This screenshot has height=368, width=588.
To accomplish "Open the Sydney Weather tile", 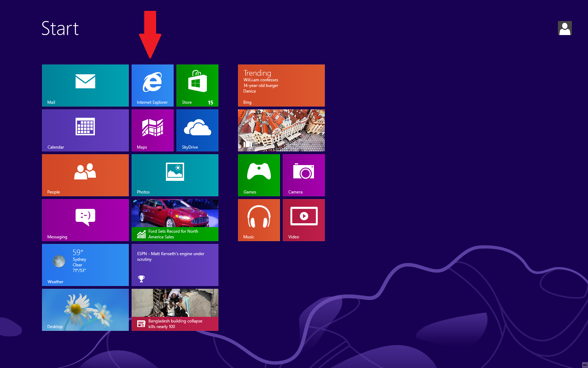I will [85, 265].
